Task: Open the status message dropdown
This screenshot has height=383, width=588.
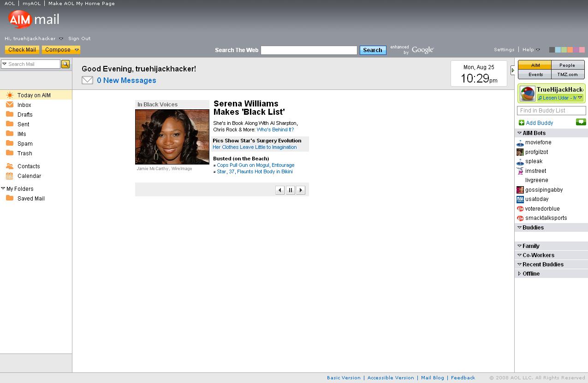Action: 580,98
